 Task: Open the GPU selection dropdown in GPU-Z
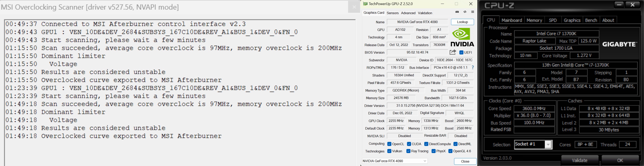coord(395,161)
